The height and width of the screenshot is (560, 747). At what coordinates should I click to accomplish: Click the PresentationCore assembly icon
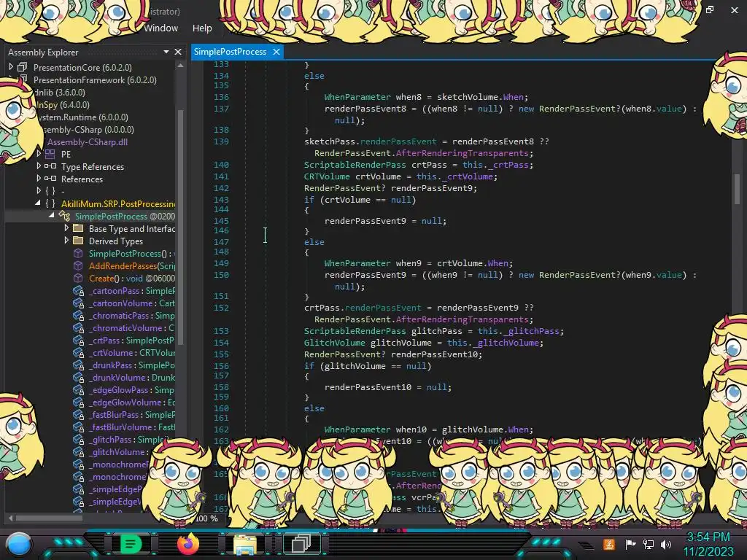(x=23, y=67)
